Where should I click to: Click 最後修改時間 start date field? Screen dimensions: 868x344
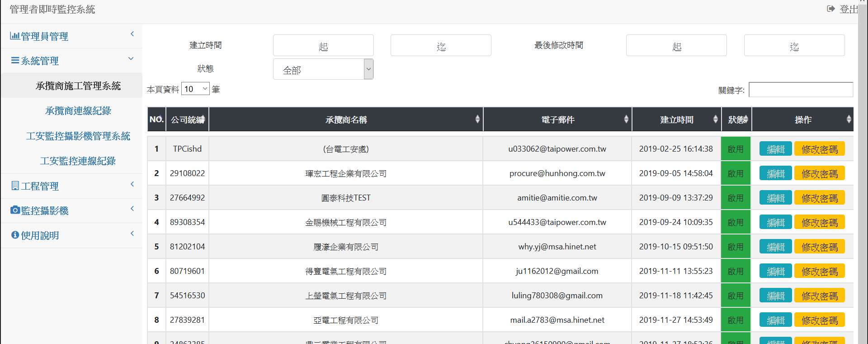coord(676,45)
